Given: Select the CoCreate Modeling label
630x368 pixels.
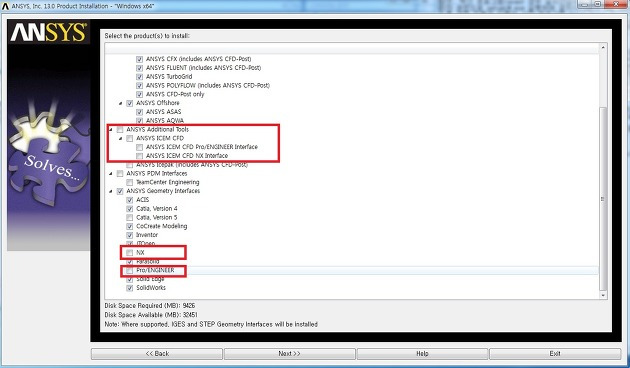Looking at the screenshot, I should (162, 227).
